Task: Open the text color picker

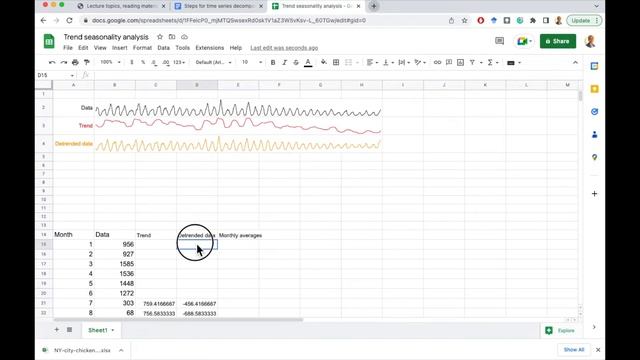Action: [308, 62]
